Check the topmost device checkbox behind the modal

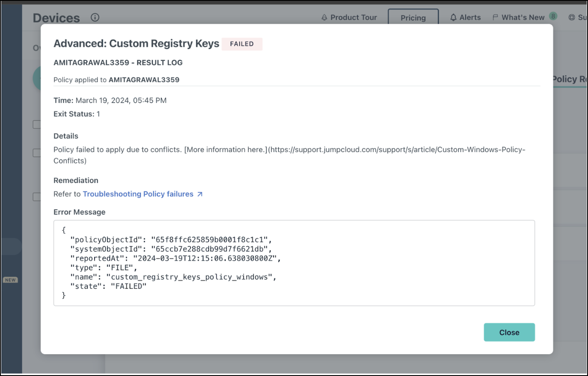pos(36,124)
